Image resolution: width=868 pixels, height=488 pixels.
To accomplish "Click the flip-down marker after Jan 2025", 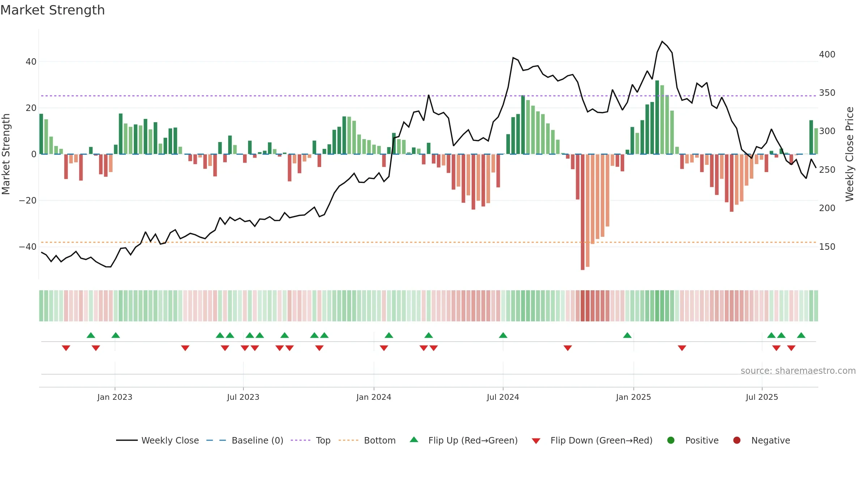I will pyautogui.click(x=682, y=348).
